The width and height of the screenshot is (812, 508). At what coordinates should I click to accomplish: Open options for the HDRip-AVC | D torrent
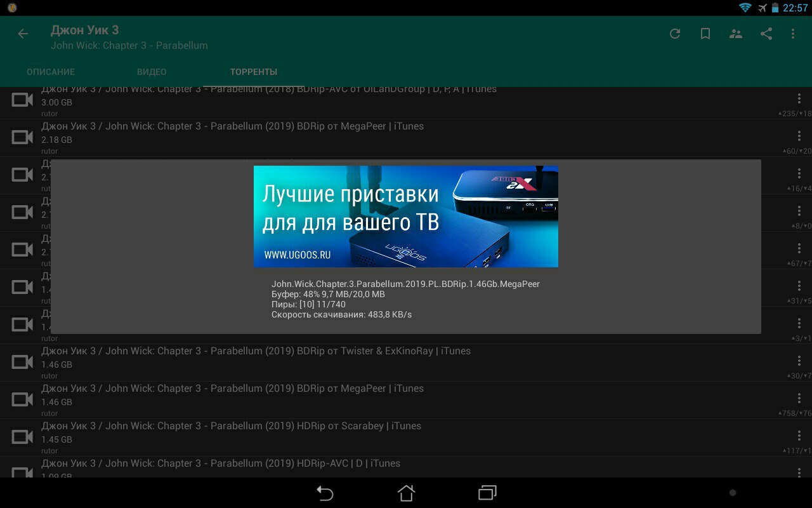799,472
